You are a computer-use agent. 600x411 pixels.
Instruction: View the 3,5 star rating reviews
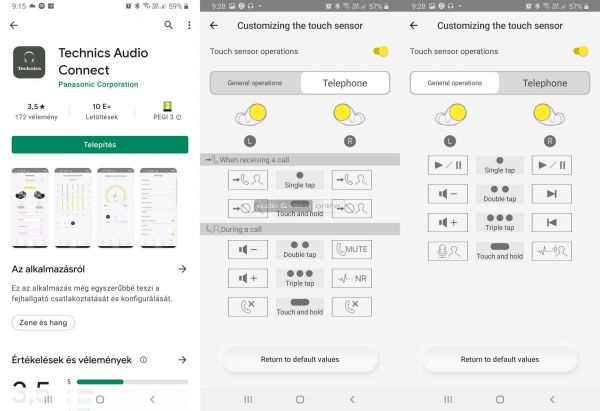point(36,111)
